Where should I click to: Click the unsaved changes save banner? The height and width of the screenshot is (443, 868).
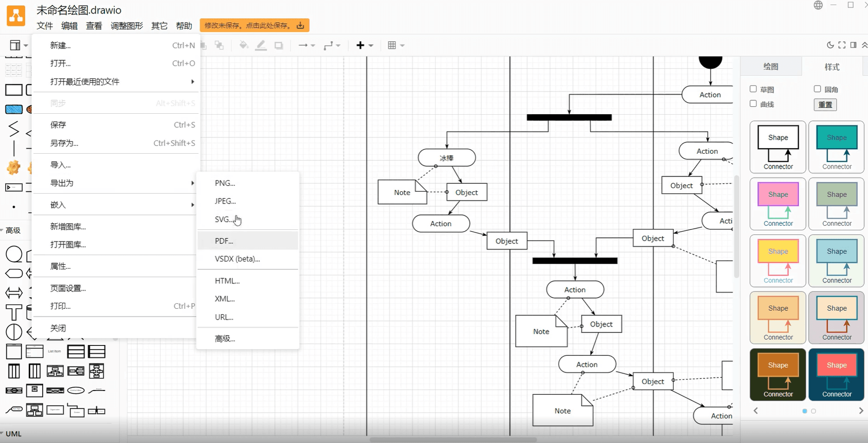click(x=254, y=26)
